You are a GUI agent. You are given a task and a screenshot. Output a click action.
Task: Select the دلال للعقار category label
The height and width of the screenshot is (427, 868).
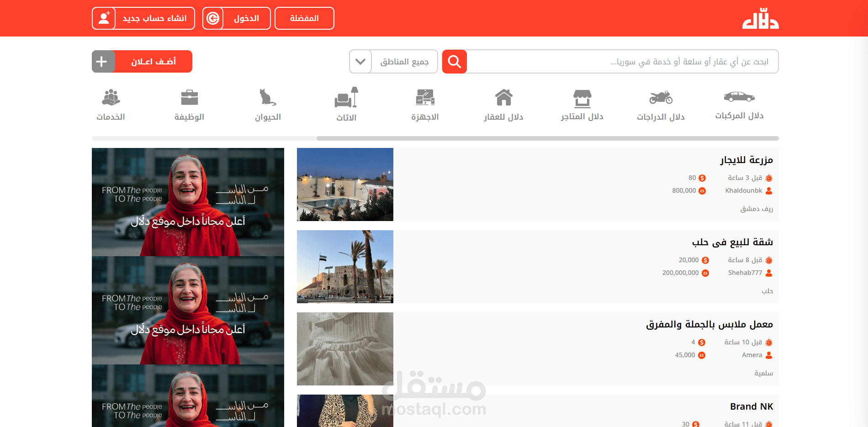point(503,117)
